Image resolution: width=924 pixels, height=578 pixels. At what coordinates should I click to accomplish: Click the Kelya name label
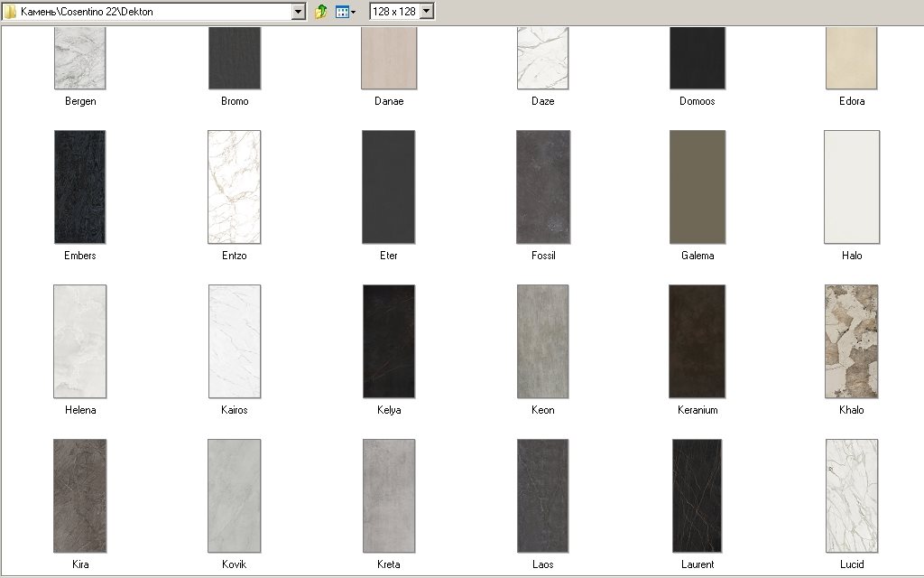point(389,410)
